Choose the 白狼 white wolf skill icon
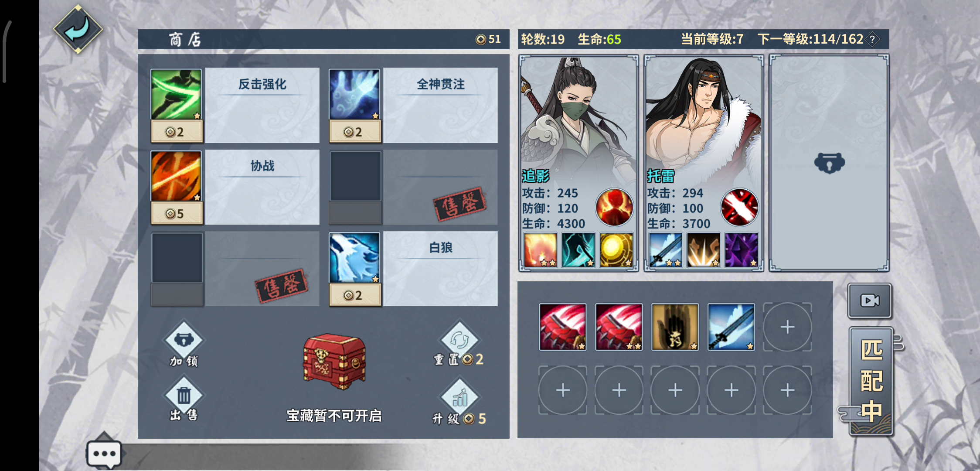980x471 pixels. [354, 258]
